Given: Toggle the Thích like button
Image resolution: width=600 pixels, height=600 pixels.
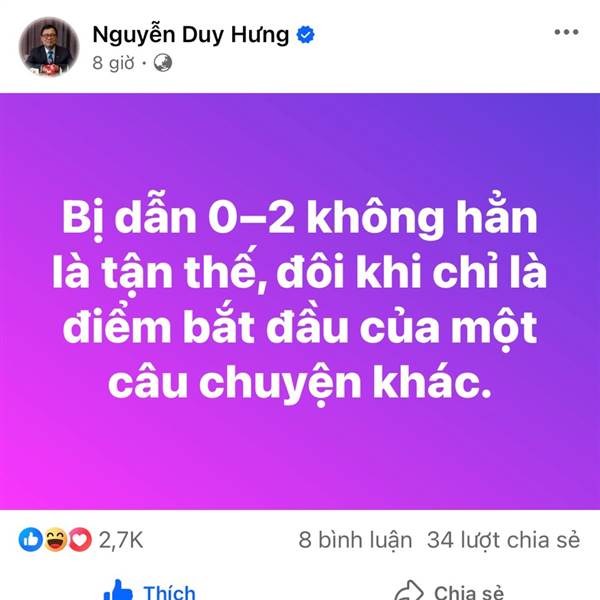Looking at the screenshot, I should 150,591.
